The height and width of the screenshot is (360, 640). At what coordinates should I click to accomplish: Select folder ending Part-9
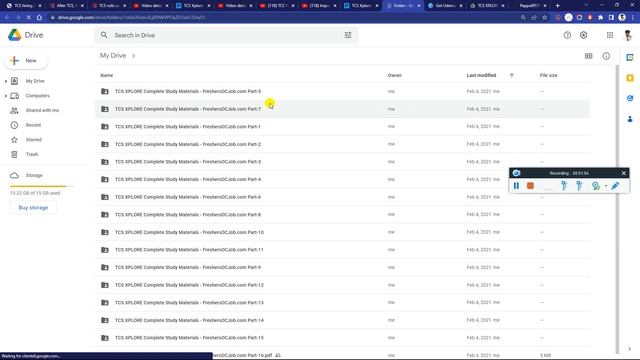point(342,267)
